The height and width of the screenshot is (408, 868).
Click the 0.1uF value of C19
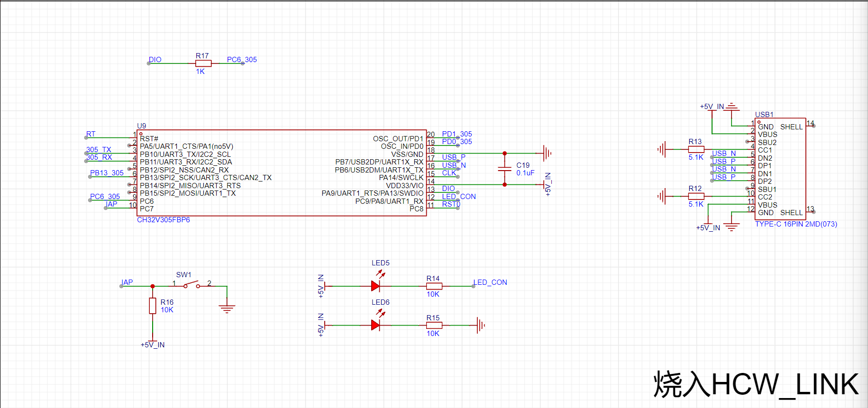[525, 173]
